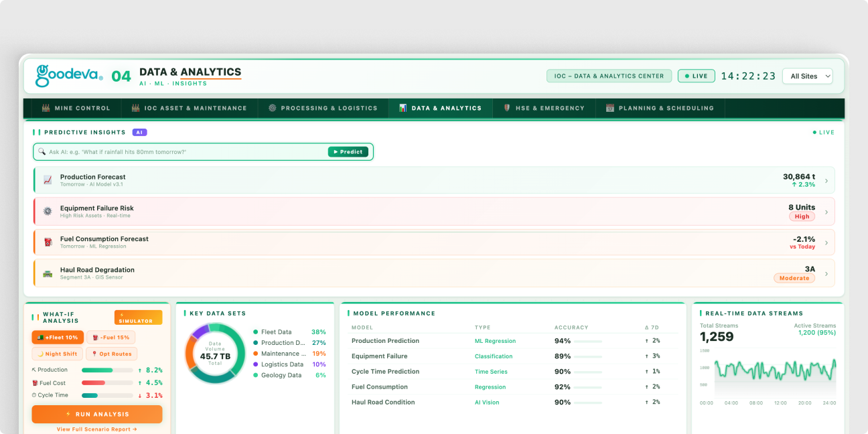Click the search magnifier in Ask AI bar
This screenshot has width=868, height=434.
click(x=42, y=152)
